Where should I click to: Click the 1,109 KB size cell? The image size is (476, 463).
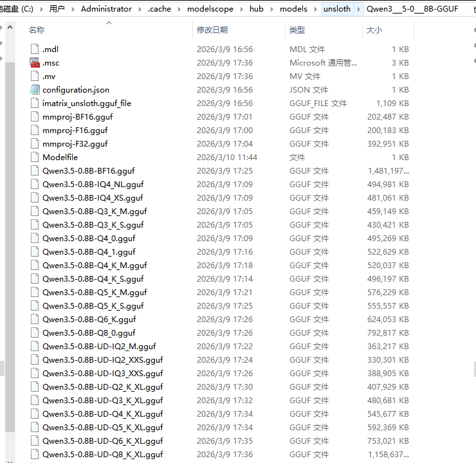point(392,103)
